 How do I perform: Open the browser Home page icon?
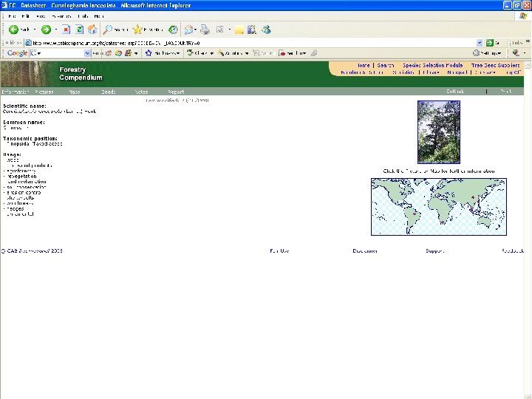click(x=92, y=30)
